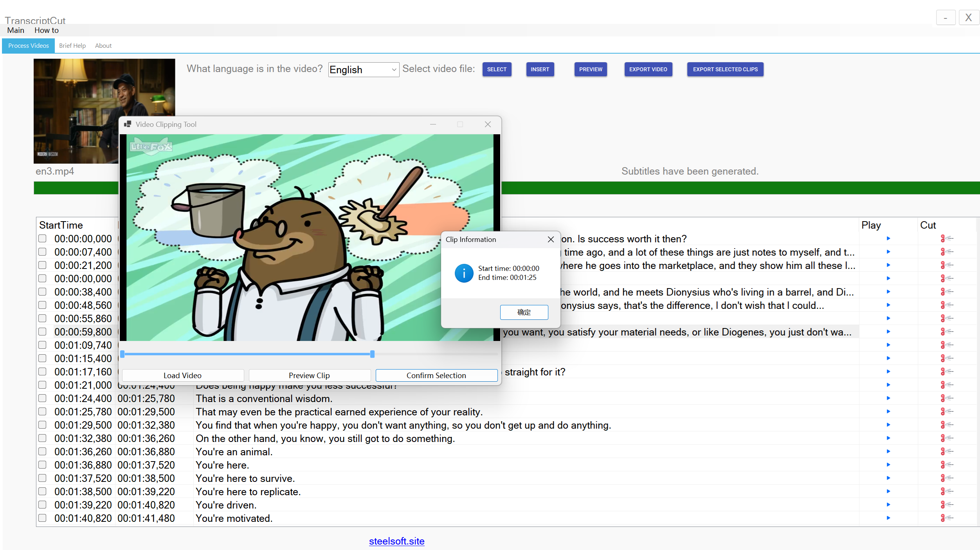Cut the clip in the 00:00:48,560 row

[x=947, y=305]
